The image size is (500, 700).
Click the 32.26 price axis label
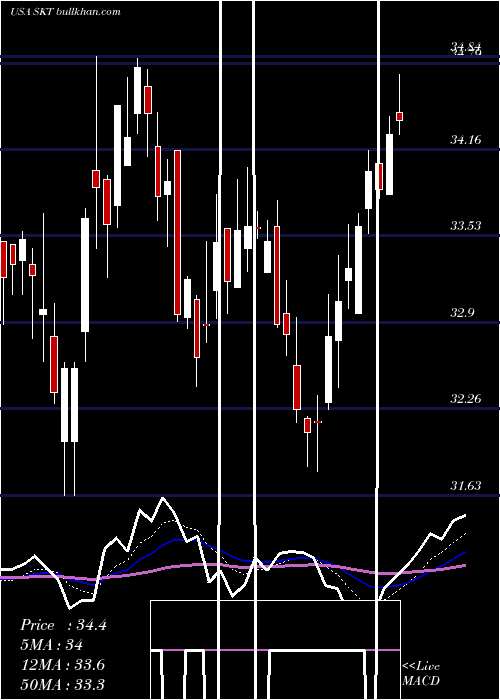[466, 399]
